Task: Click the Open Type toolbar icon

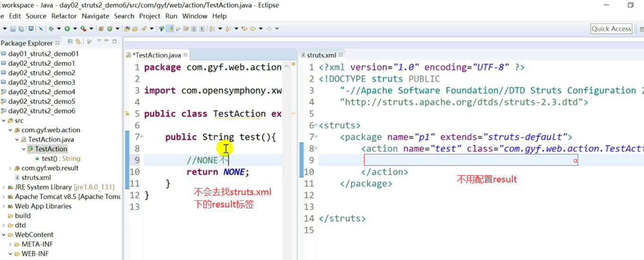Action: click(x=127, y=29)
